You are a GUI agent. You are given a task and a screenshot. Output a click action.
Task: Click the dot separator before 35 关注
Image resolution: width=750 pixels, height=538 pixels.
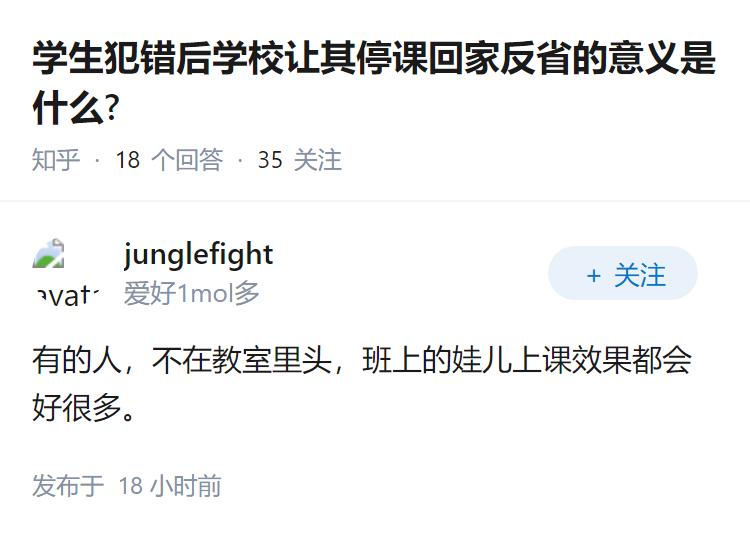point(240,160)
